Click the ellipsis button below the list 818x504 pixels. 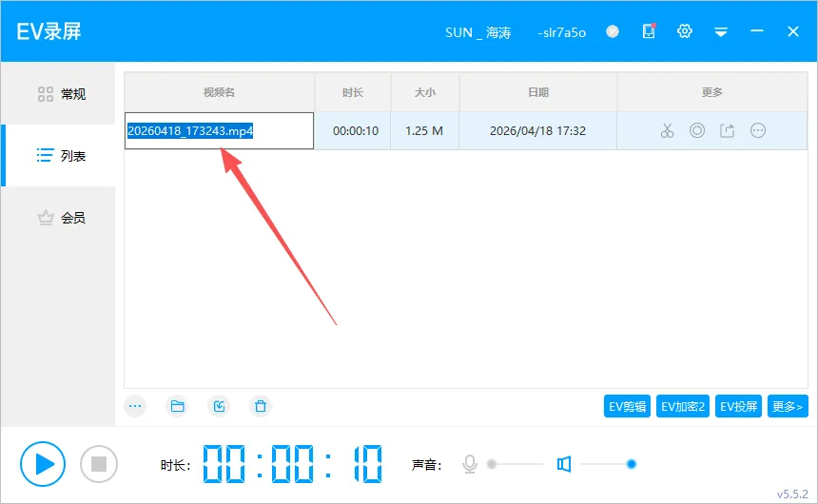click(x=135, y=406)
